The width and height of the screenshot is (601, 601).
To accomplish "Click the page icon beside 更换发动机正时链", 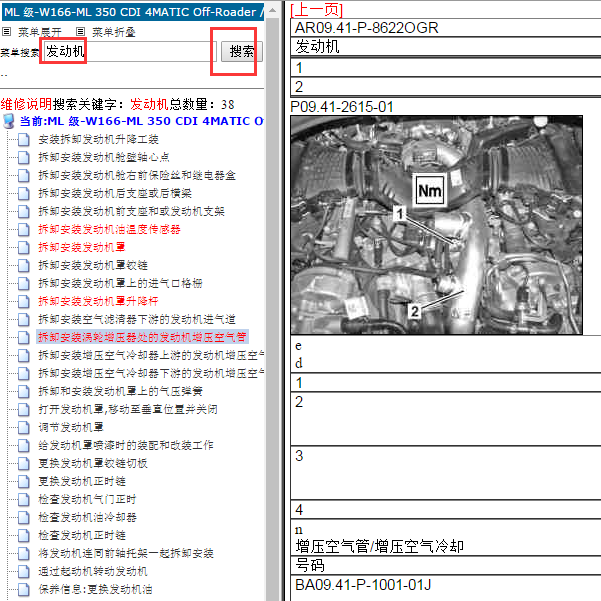I will 24,481.
